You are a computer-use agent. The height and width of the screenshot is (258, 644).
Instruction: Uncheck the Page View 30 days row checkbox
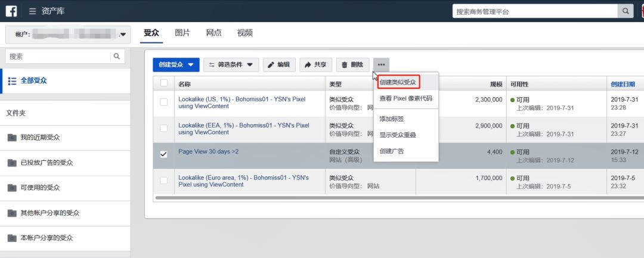pos(164,154)
